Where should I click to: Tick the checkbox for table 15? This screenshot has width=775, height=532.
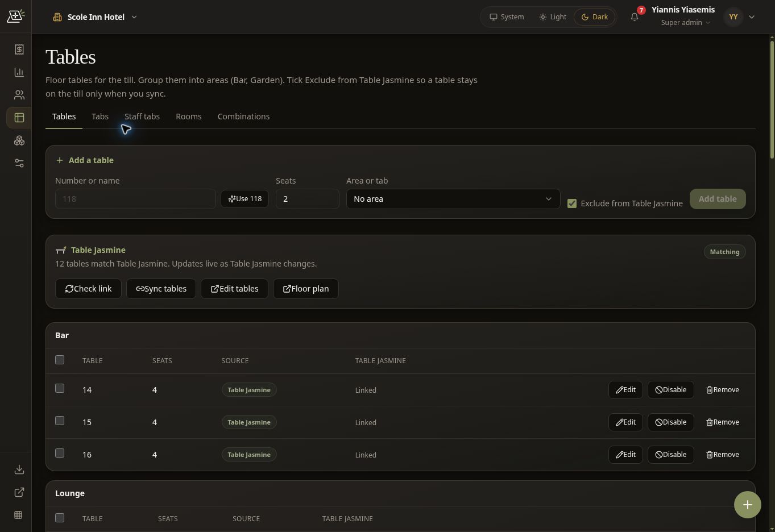tap(60, 421)
